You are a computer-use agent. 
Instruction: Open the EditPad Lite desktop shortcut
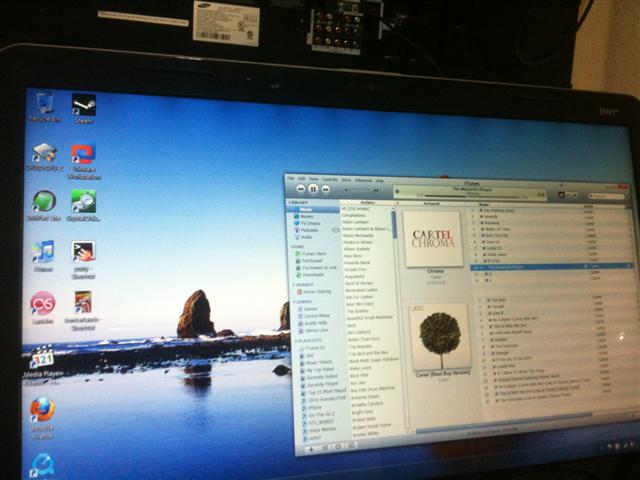click(44, 206)
